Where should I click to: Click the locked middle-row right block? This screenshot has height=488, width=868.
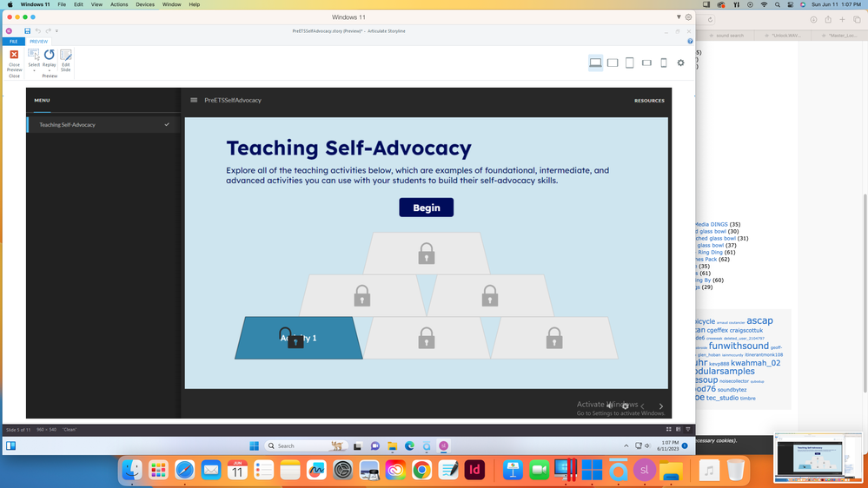pyautogui.click(x=490, y=295)
